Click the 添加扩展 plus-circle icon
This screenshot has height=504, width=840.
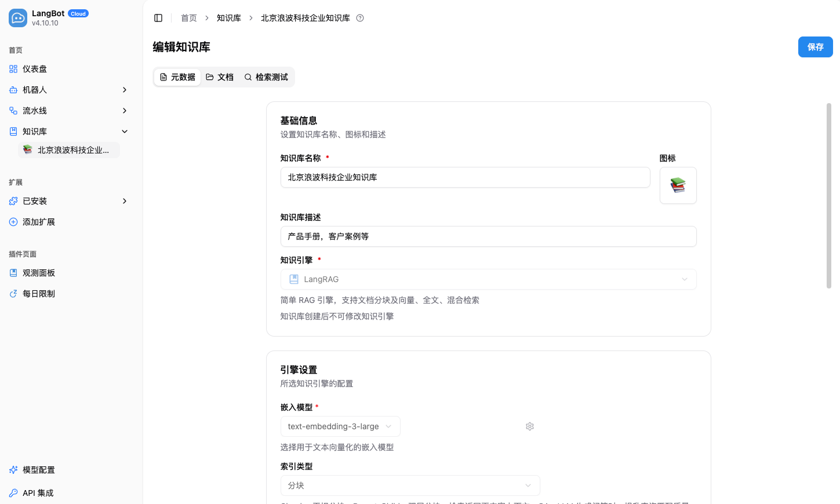point(13,222)
